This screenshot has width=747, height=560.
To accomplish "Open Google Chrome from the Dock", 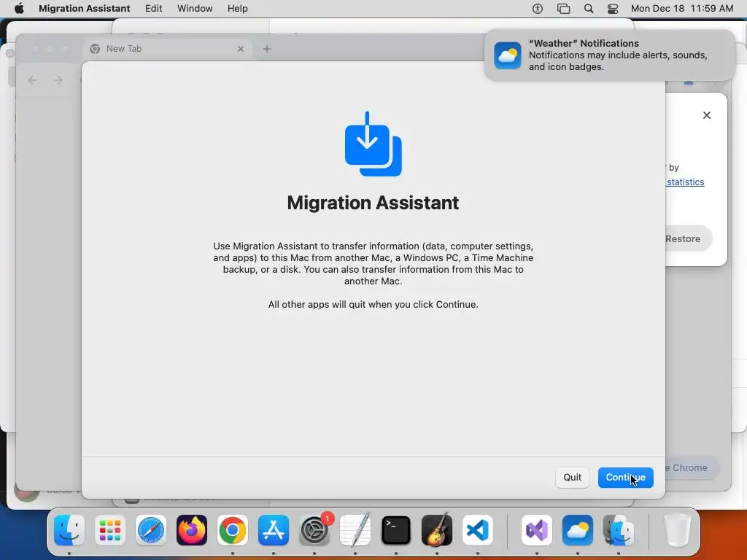I will click(233, 530).
